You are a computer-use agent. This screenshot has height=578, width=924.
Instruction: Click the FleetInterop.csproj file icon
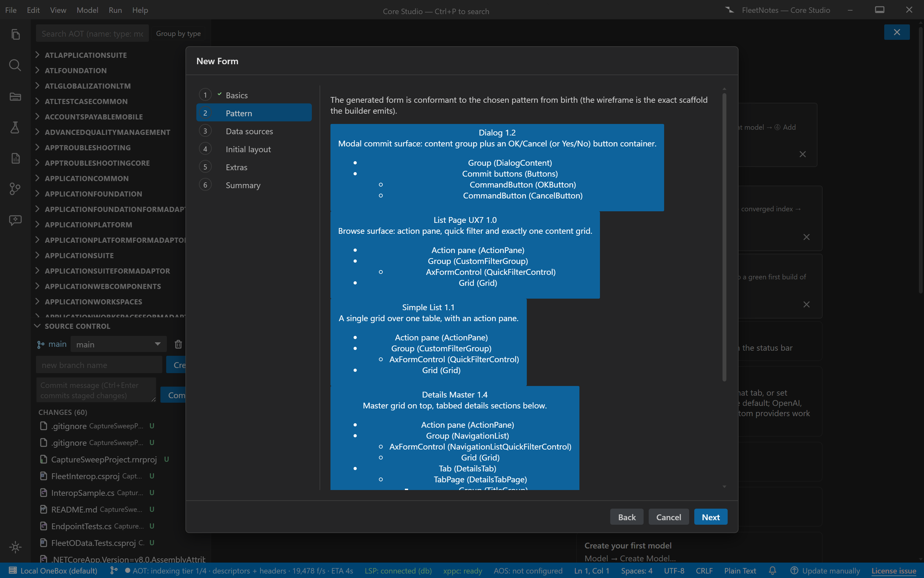(44, 476)
